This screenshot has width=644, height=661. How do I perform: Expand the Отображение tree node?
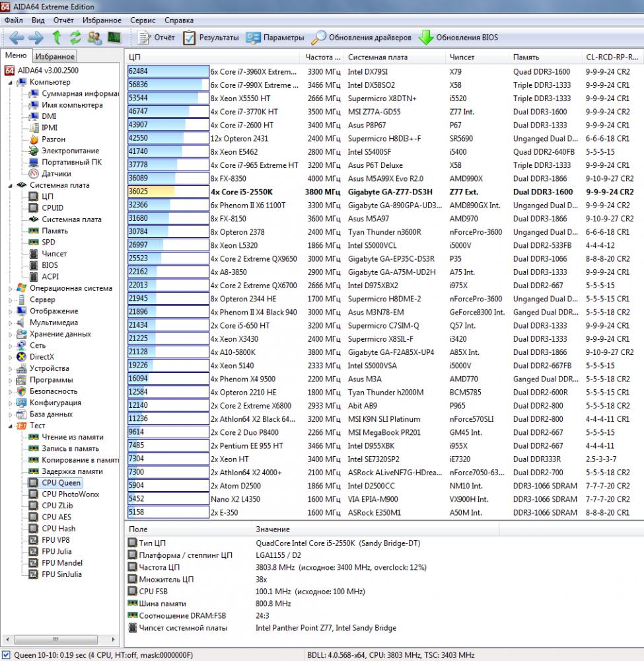point(11,311)
